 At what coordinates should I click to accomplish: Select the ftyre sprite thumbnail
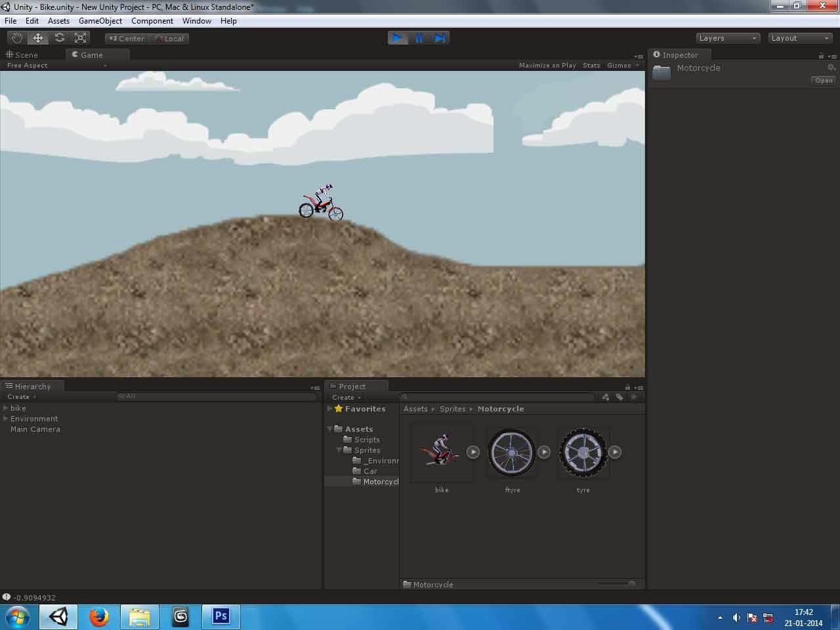512,451
